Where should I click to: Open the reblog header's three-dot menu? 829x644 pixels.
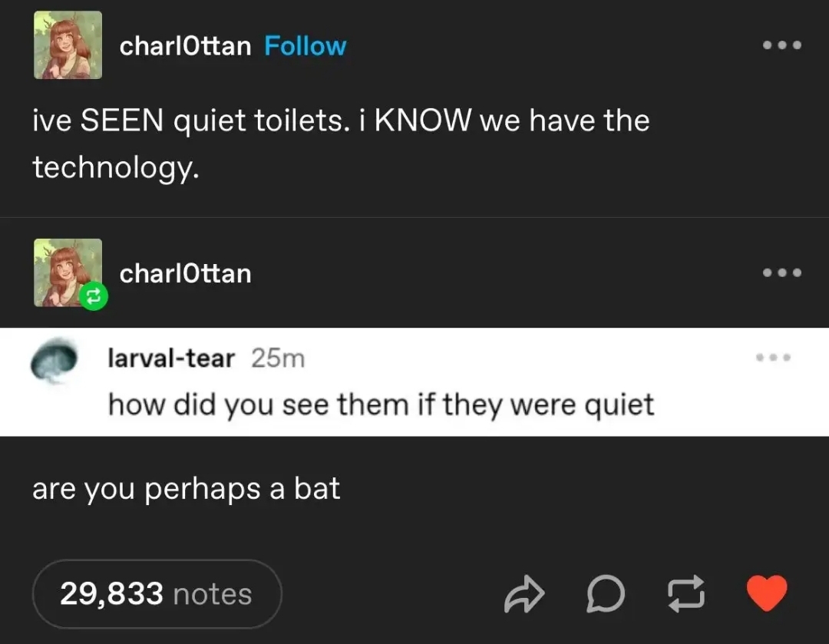click(x=782, y=272)
